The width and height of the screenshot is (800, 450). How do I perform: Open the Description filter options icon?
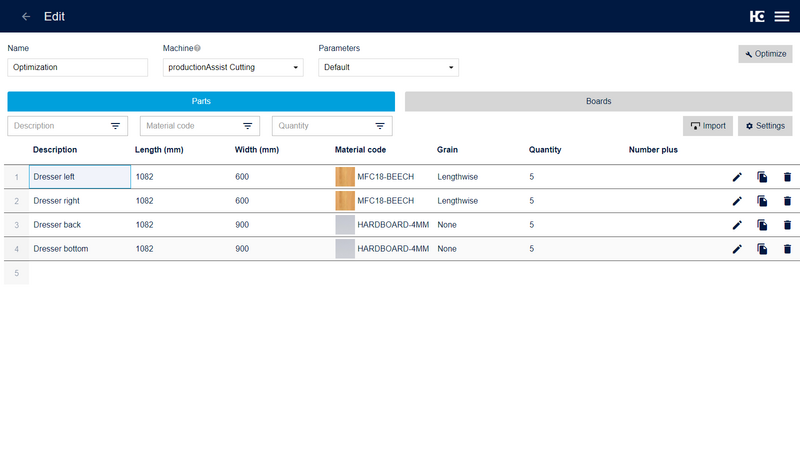115,126
